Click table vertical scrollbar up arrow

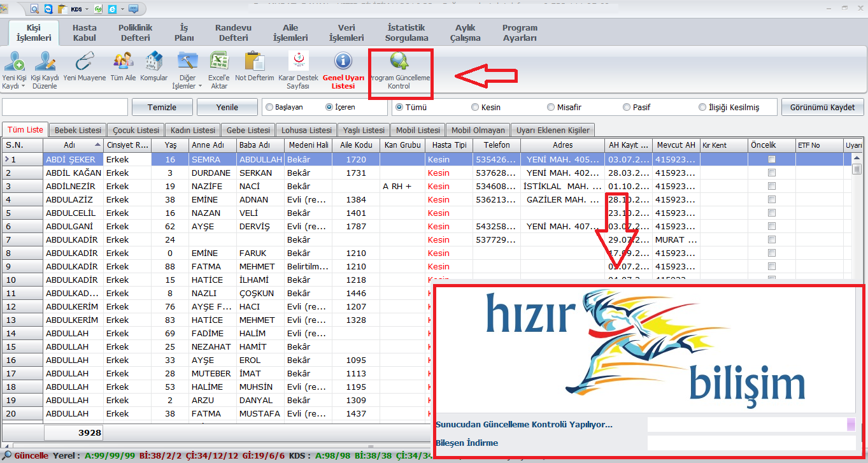click(x=858, y=158)
